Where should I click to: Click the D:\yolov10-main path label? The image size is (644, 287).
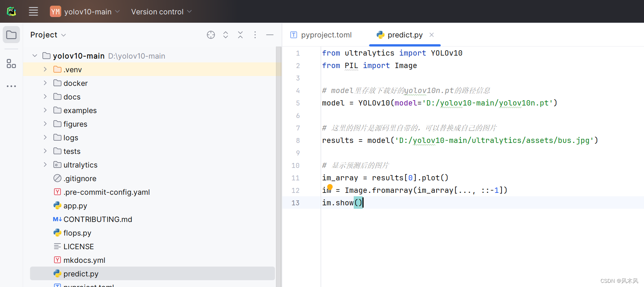click(137, 56)
